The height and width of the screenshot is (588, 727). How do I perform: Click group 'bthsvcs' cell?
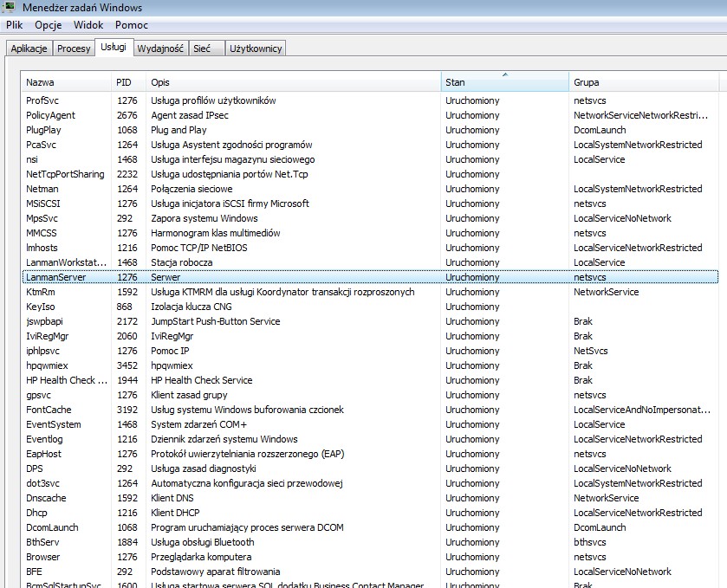tap(590, 542)
